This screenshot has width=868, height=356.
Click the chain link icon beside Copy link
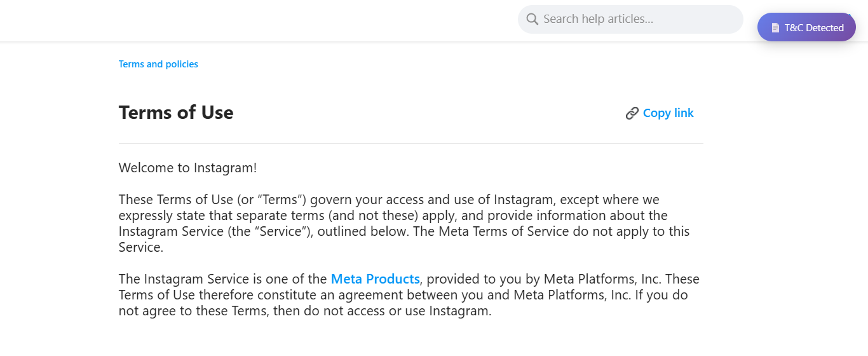[632, 113]
